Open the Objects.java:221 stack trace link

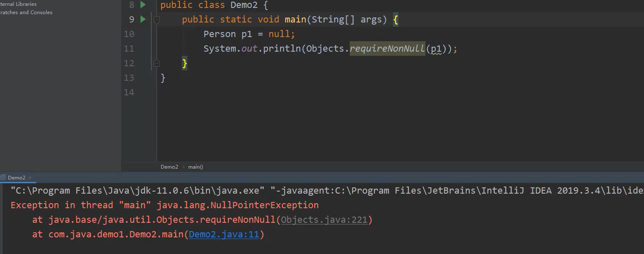tap(324, 220)
